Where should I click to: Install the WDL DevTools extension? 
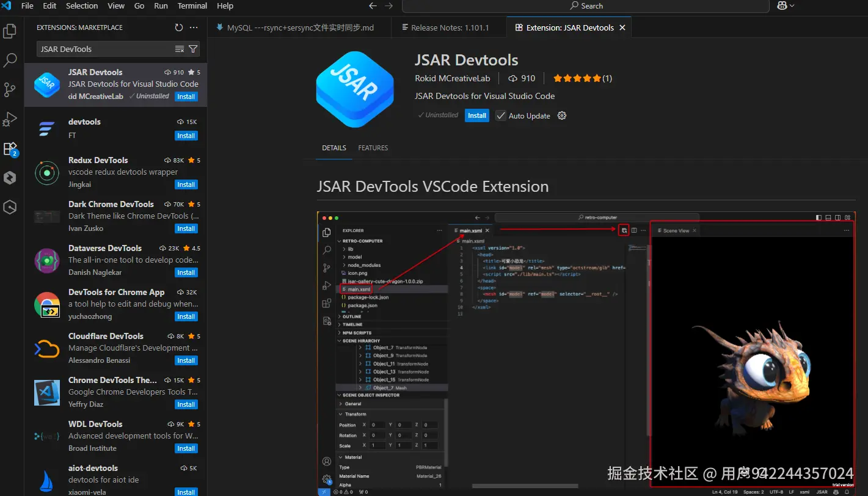coord(186,448)
